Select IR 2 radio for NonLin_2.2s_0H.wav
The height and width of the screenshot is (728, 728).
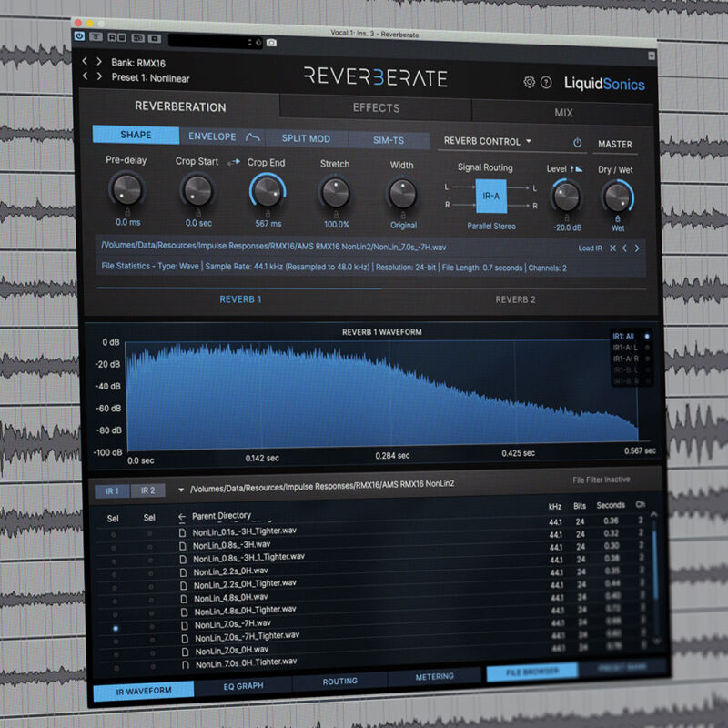click(150, 574)
